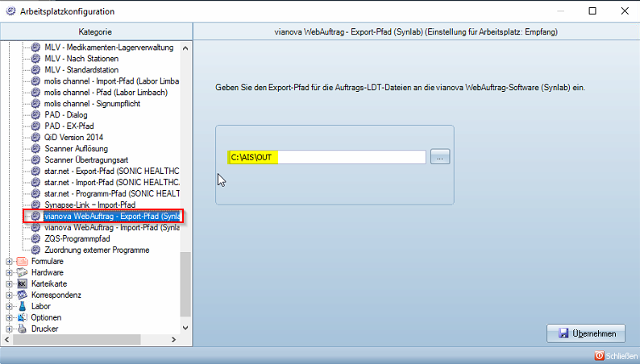Viewport: 640px width, 364px height.
Task: Click the Korrespondenz category icon
Action: [23, 296]
